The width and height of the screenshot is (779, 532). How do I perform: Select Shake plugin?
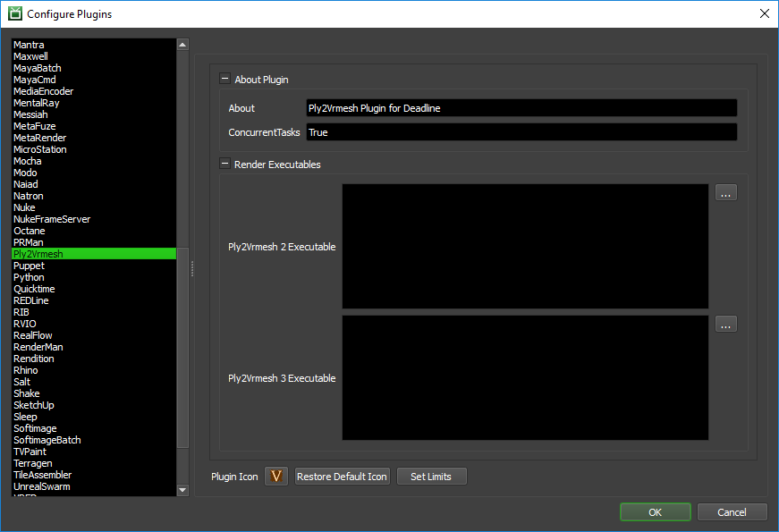point(94,393)
